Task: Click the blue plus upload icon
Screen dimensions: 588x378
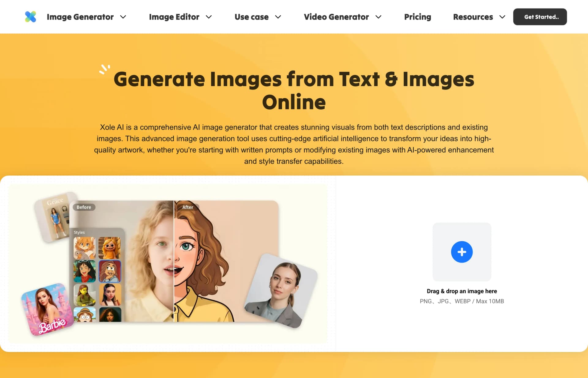Action: pos(462,252)
